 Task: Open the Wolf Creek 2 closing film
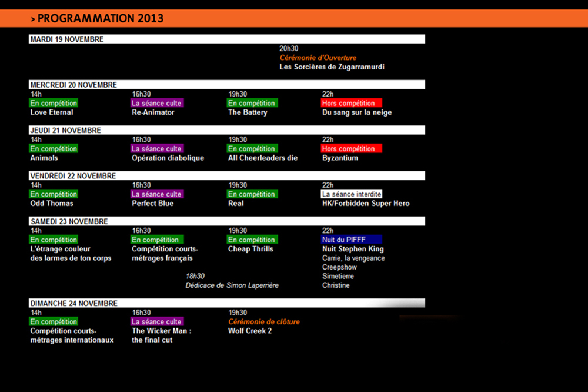pyautogui.click(x=249, y=331)
